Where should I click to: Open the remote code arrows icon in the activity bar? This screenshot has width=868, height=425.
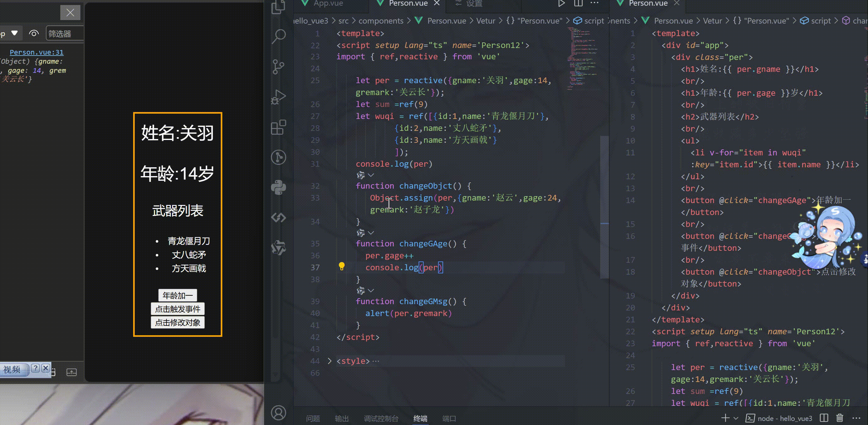[x=279, y=218]
